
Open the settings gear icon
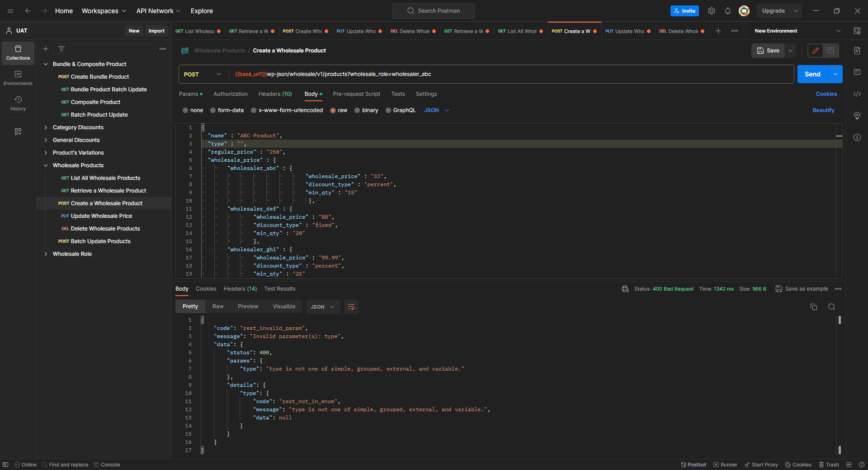pos(712,11)
